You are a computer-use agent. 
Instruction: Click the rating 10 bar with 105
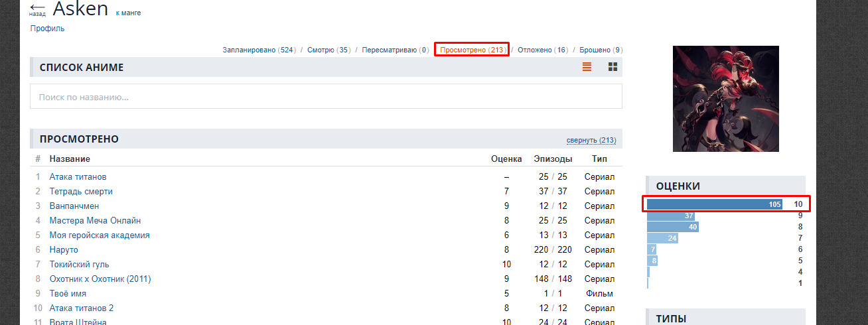(715, 204)
